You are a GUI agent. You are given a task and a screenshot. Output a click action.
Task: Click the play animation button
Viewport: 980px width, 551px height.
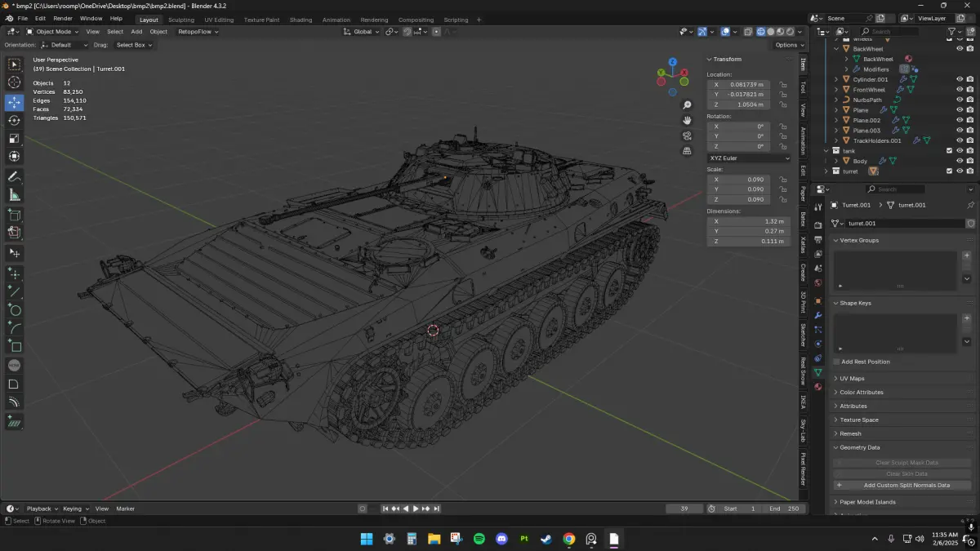[416, 509]
